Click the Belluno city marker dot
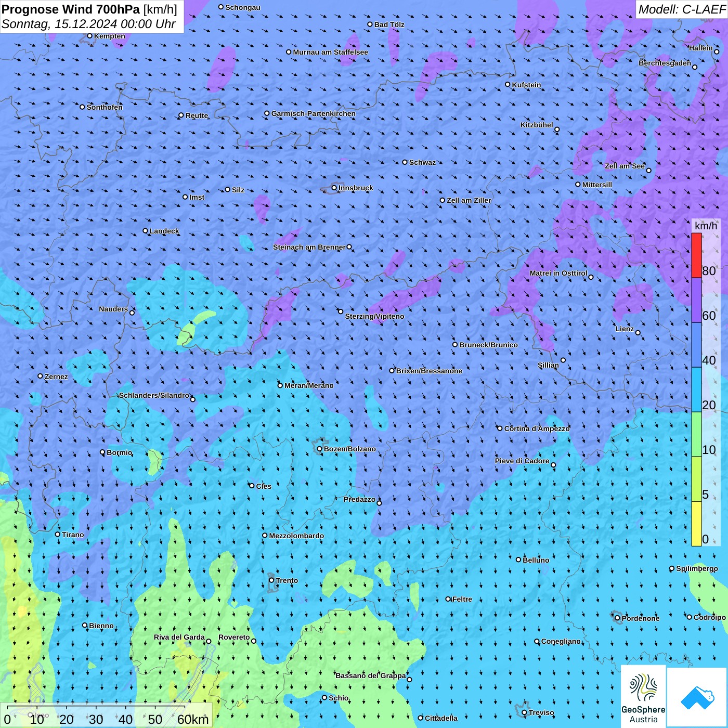Image resolution: width=728 pixels, height=728 pixels. [x=518, y=560]
